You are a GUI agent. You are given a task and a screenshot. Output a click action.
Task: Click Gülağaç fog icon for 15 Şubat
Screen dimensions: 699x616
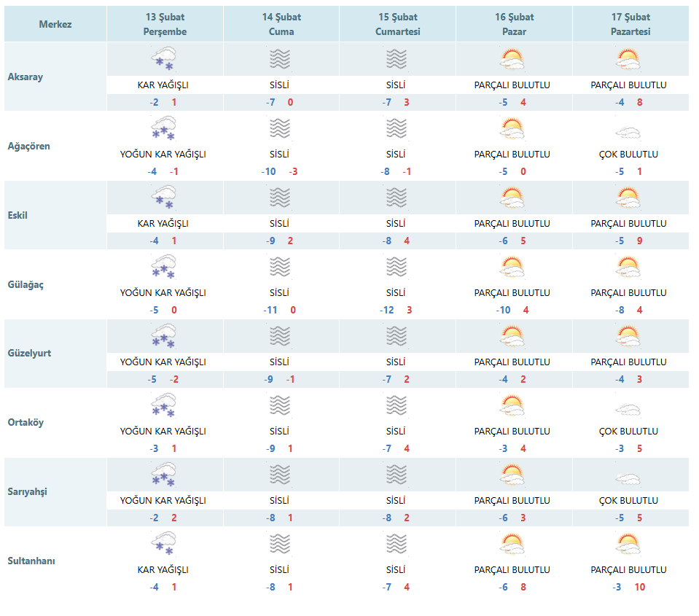point(397,267)
